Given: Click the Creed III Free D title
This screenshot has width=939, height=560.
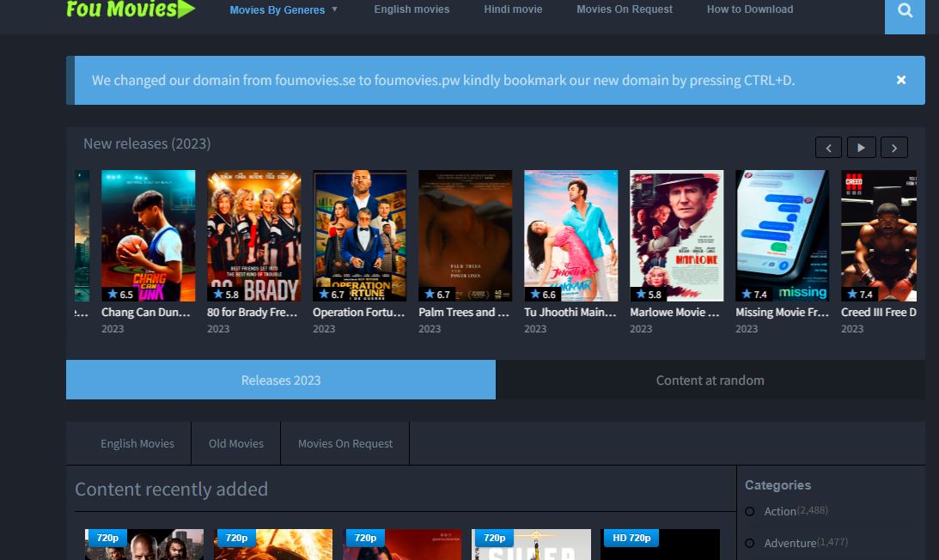Looking at the screenshot, I should point(879,312).
